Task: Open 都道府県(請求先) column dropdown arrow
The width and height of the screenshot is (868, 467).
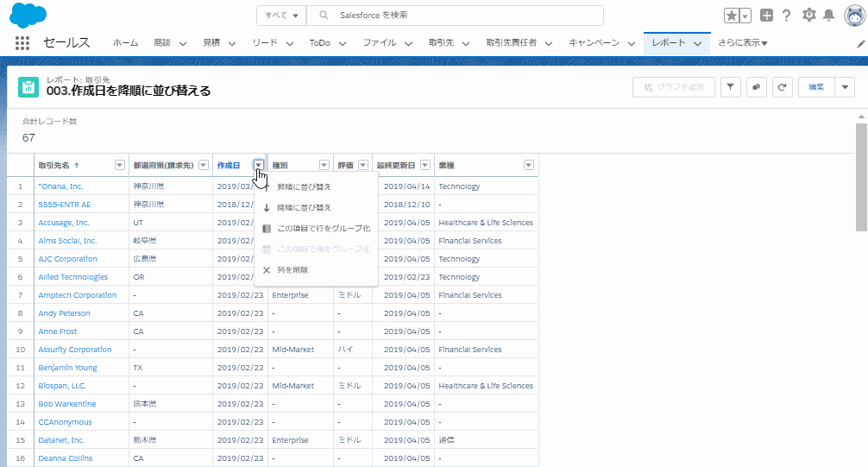Action: pyautogui.click(x=203, y=165)
